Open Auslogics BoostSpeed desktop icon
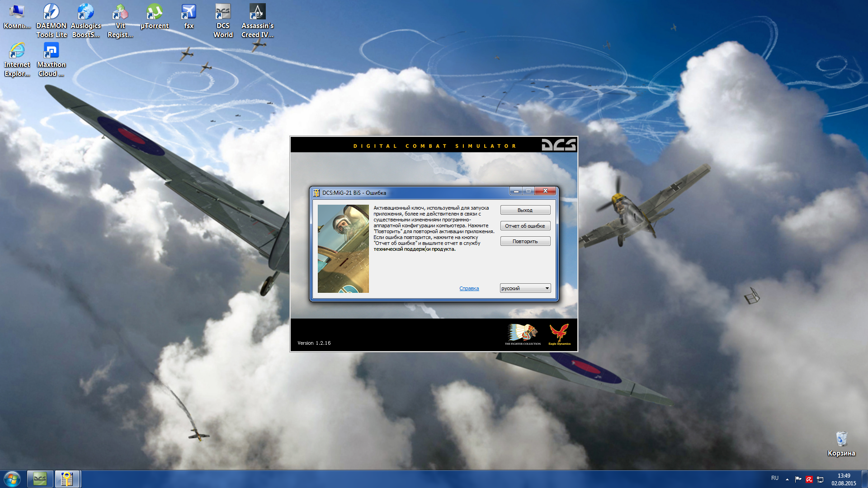 click(x=86, y=21)
